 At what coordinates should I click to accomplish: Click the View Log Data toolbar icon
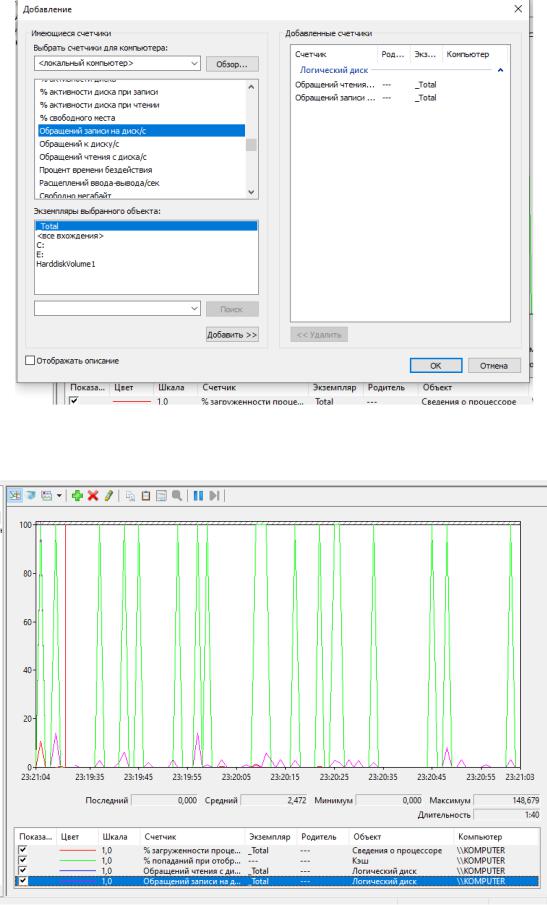(x=31, y=495)
